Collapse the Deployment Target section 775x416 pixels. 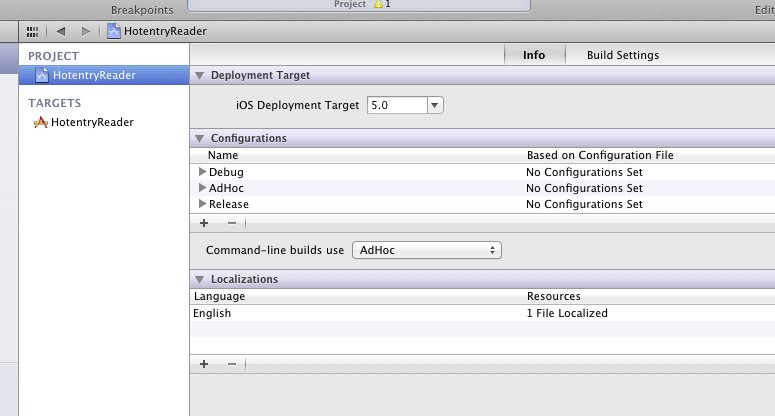(200, 76)
